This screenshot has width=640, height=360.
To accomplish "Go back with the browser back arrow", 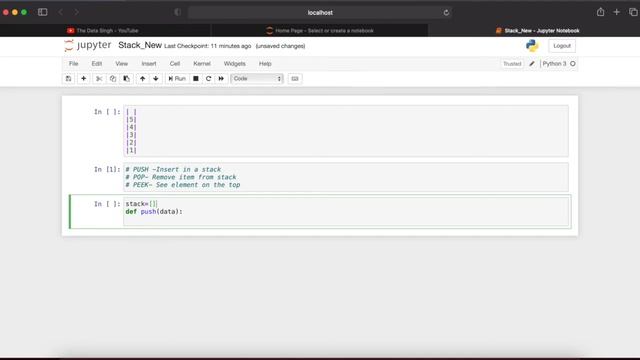I will (61, 12).
